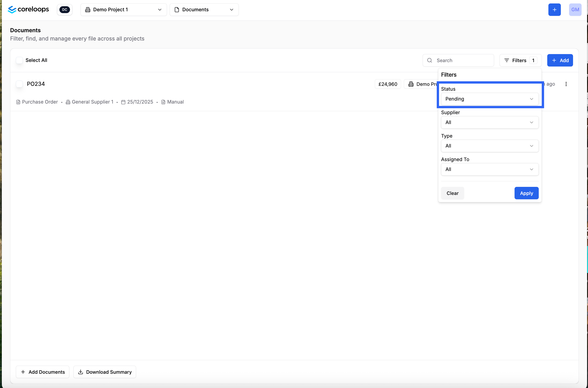Click the Demo Project building tag icon

[x=411, y=84]
